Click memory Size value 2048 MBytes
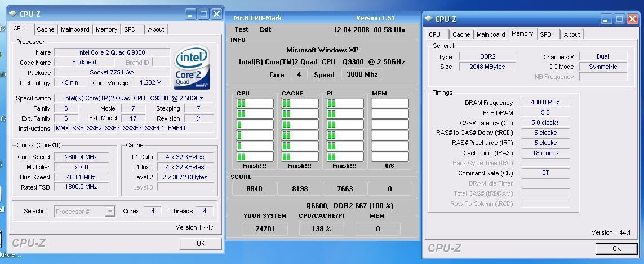The width and height of the screenshot is (644, 264). [x=487, y=67]
